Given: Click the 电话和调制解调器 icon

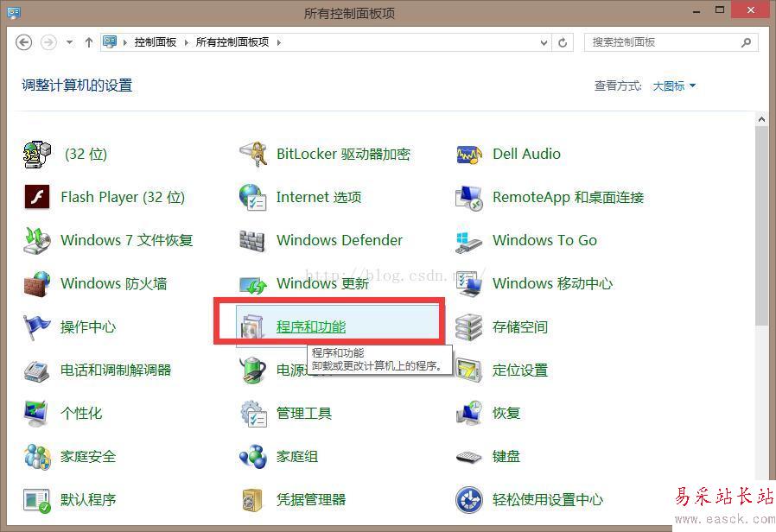Looking at the screenshot, I should pos(37,370).
